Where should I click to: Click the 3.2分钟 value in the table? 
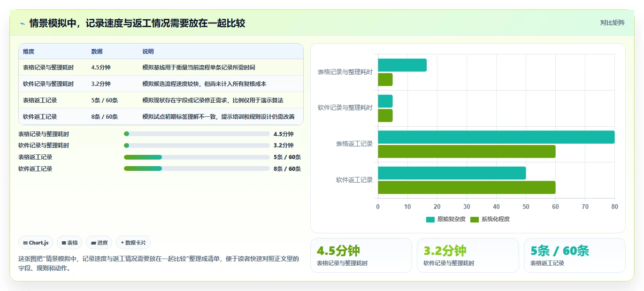(101, 84)
